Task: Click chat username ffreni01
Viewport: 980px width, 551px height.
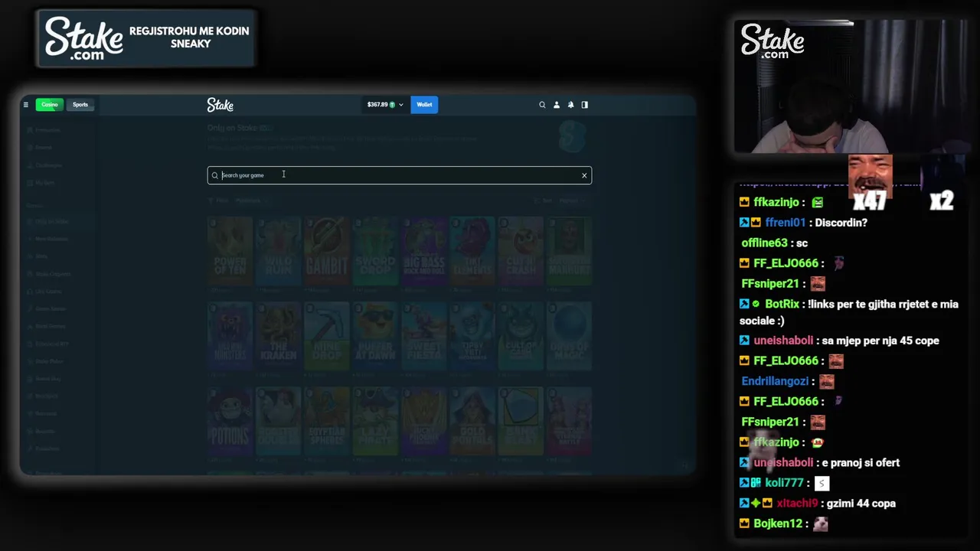Action: point(786,223)
